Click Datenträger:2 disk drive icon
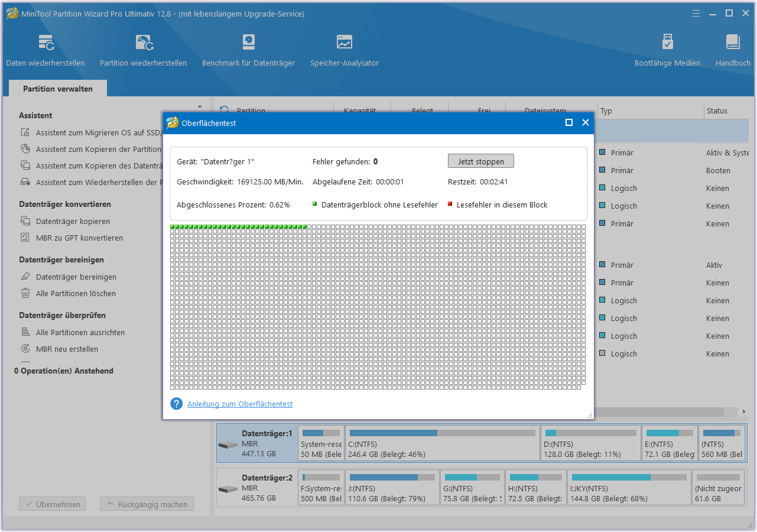This screenshot has height=532, width=757. (x=228, y=489)
